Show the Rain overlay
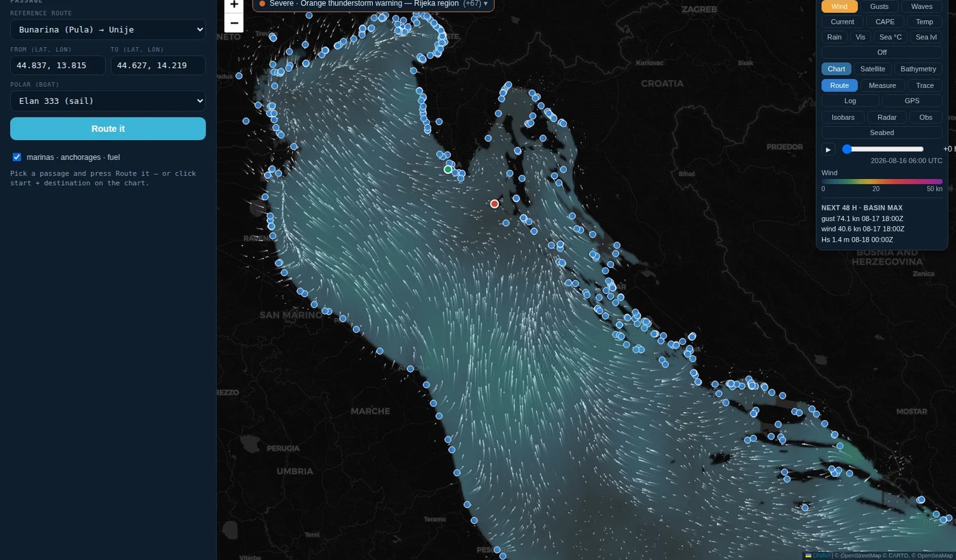 (834, 37)
